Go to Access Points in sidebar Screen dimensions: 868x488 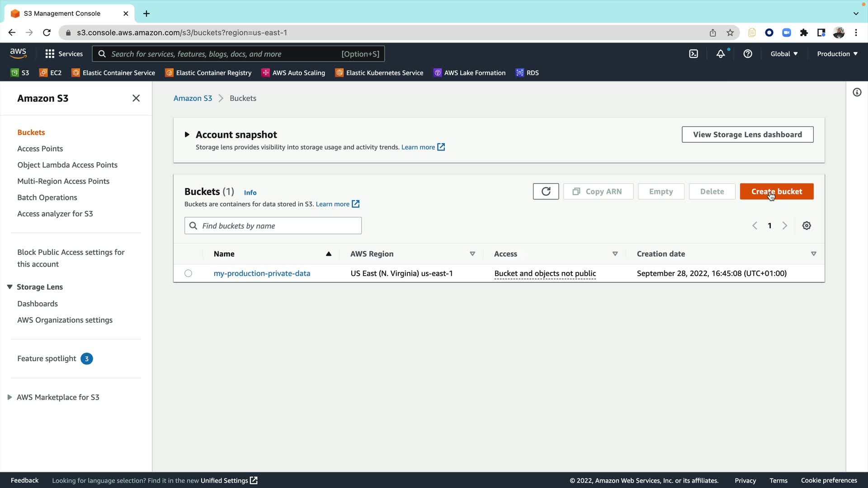[x=40, y=149]
